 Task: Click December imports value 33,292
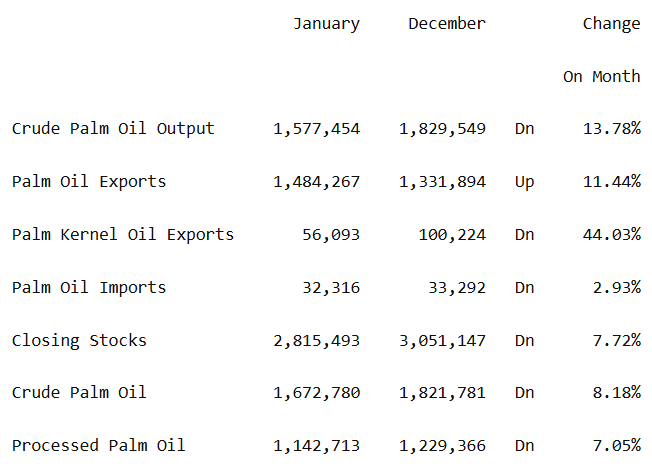point(457,288)
